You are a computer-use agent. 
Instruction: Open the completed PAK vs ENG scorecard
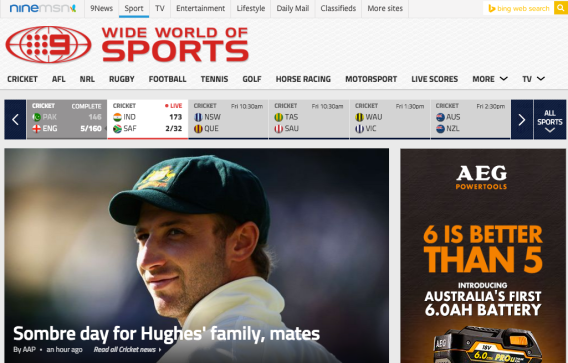[x=67, y=120]
